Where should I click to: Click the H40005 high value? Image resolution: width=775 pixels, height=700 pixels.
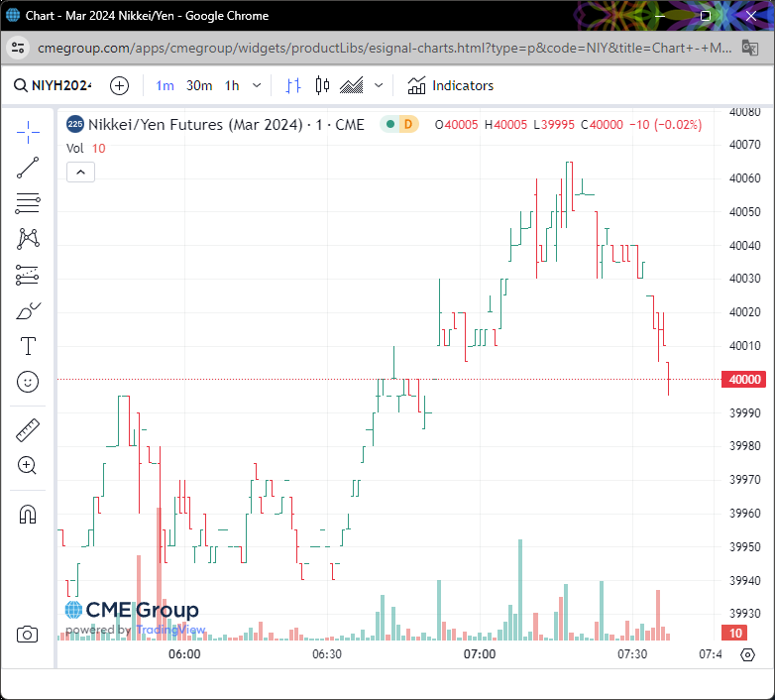pos(505,125)
